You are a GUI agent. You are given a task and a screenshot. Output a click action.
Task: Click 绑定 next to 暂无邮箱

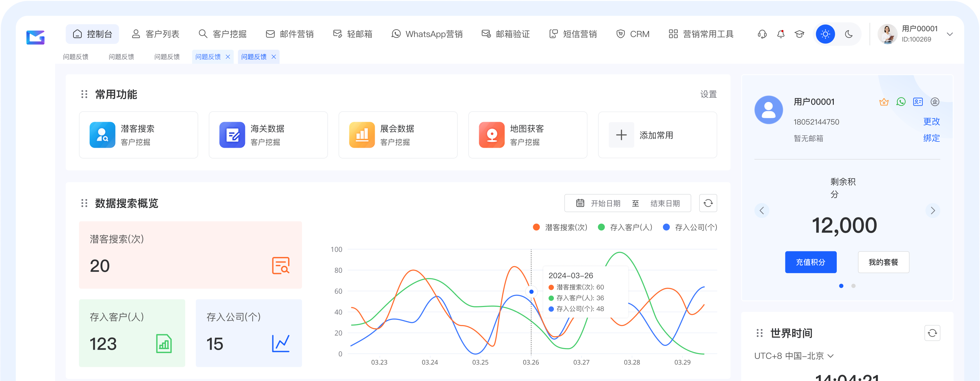(x=931, y=138)
